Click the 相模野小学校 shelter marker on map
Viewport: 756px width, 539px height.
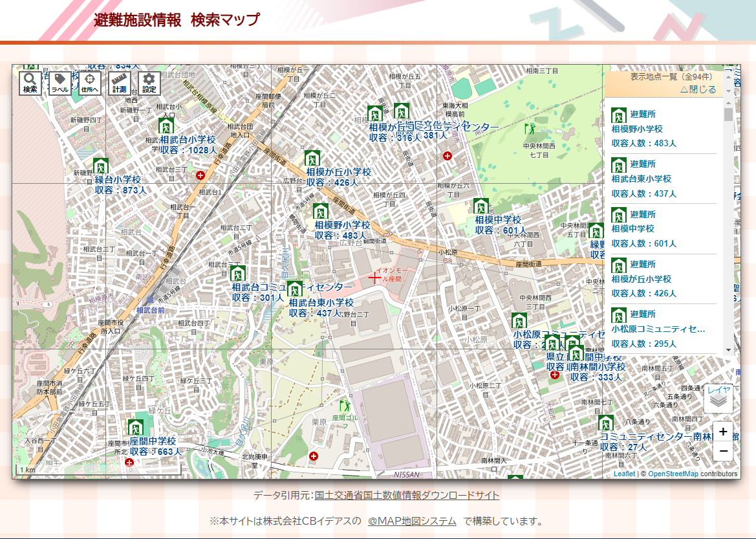320,212
